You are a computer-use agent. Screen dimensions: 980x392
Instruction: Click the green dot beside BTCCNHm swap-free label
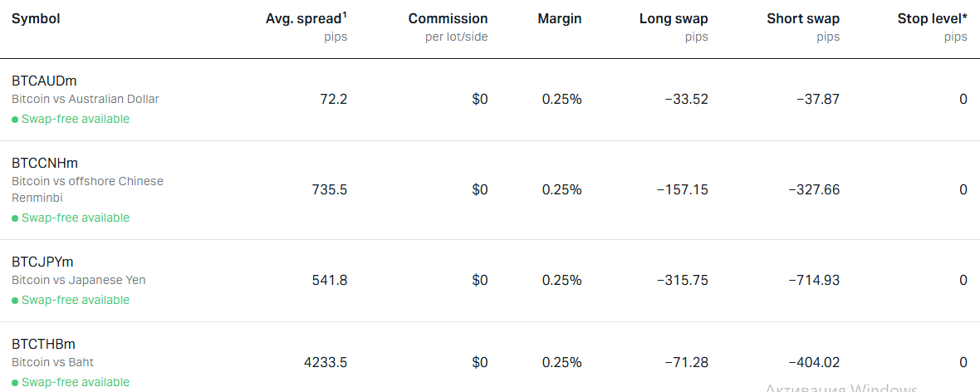point(15,218)
